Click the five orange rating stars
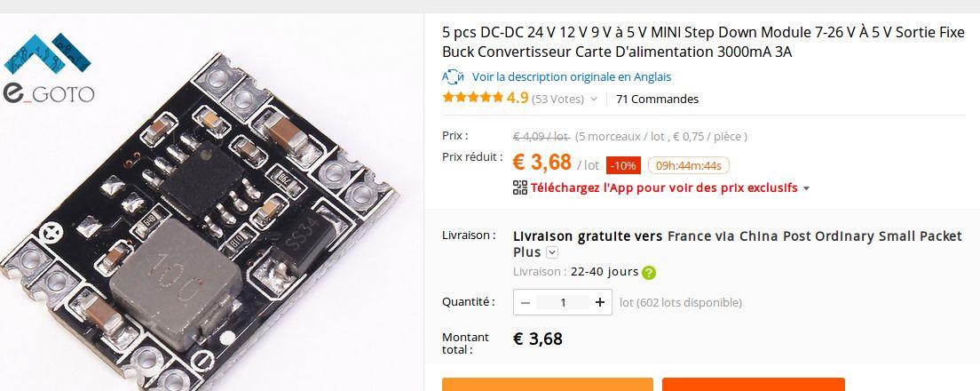This screenshot has height=391, width=980. click(472, 98)
